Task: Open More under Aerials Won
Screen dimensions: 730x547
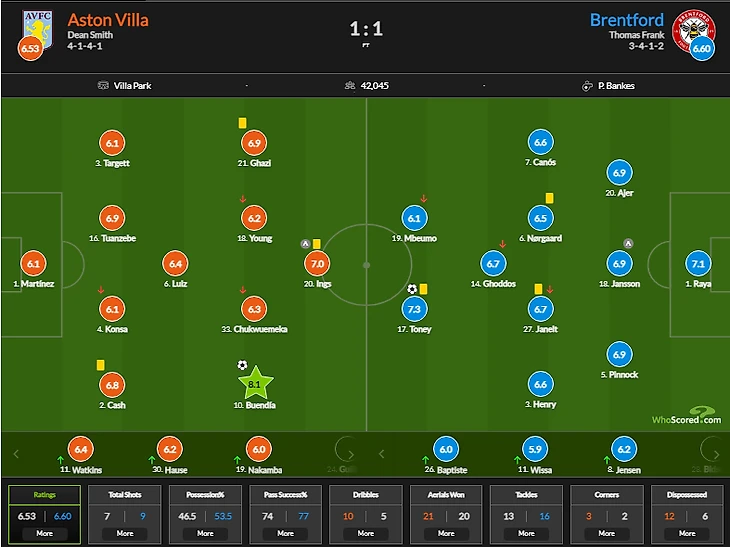Action: (x=446, y=533)
